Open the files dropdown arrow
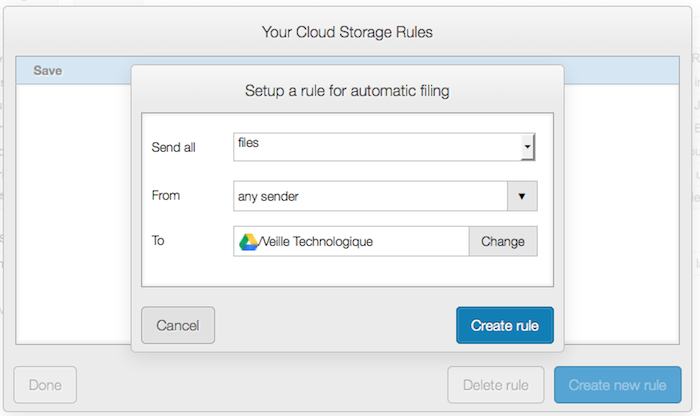 pyautogui.click(x=527, y=147)
